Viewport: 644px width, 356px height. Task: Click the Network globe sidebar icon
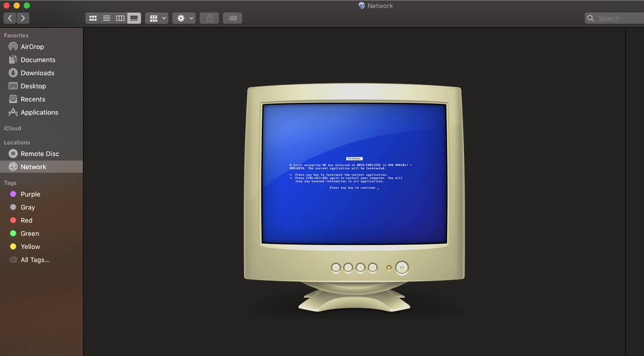(x=13, y=167)
